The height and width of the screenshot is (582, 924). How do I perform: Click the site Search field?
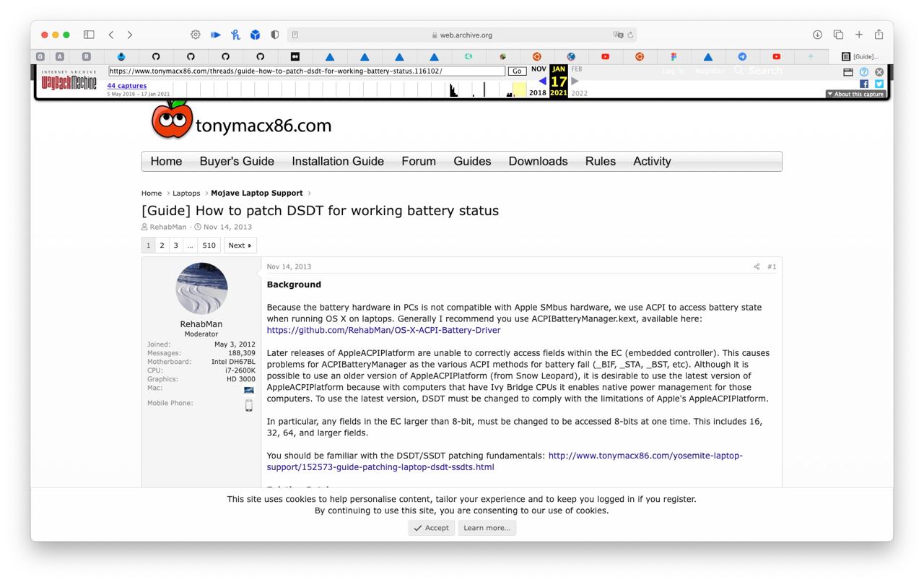[758, 71]
